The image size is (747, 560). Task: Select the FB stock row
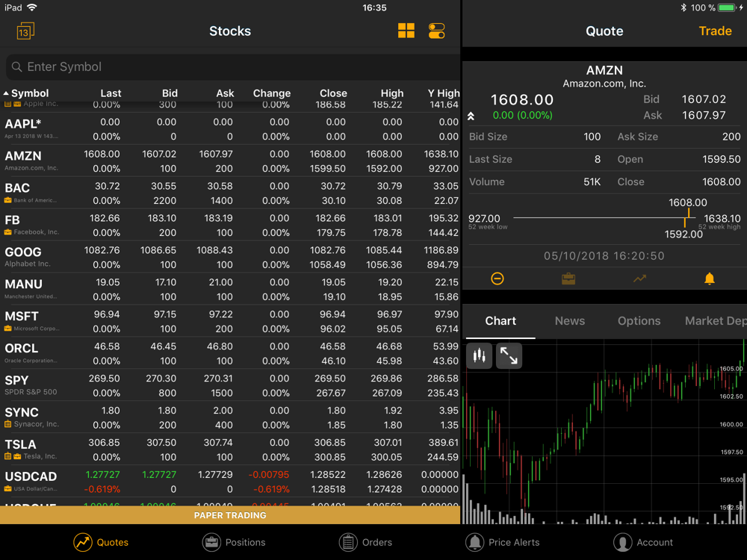(x=230, y=225)
